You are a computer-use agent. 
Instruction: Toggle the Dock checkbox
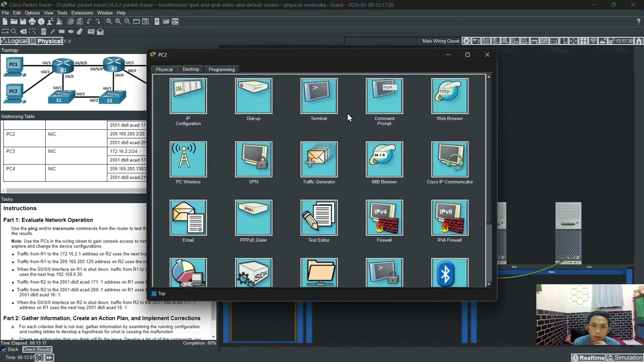[4, 349]
